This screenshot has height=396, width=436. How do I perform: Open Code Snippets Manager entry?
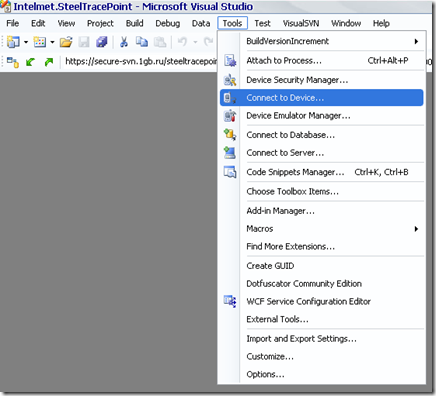tap(322, 172)
